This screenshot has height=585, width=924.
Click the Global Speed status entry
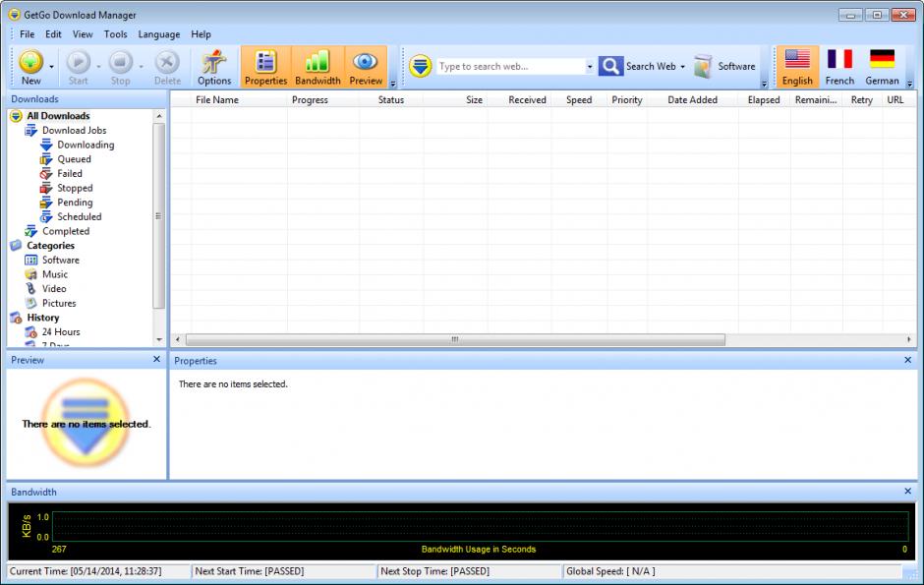tap(730, 571)
